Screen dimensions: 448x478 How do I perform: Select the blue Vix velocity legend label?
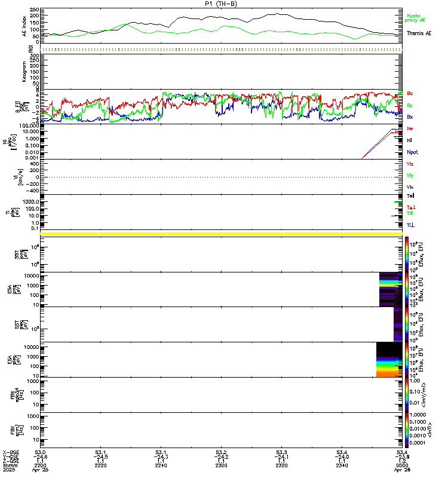coord(410,187)
